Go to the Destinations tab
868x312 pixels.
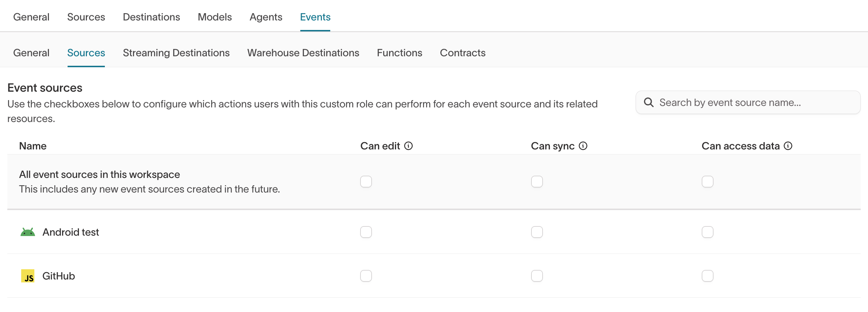pyautogui.click(x=151, y=17)
